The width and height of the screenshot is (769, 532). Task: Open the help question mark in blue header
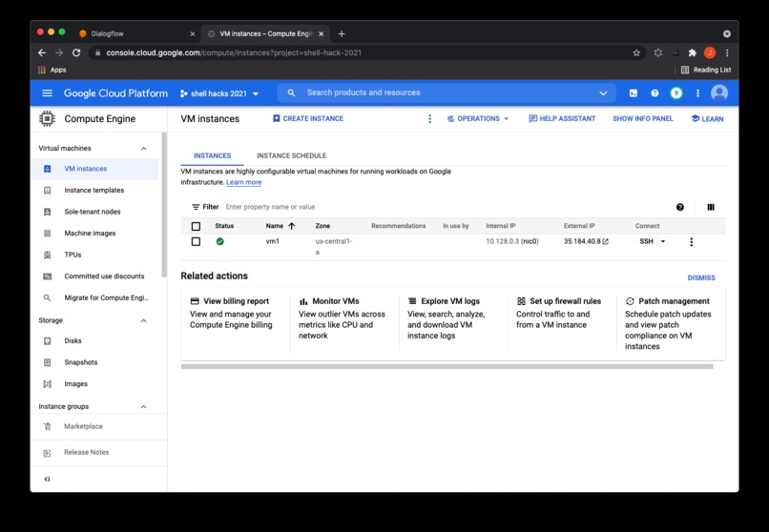click(655, 93)
